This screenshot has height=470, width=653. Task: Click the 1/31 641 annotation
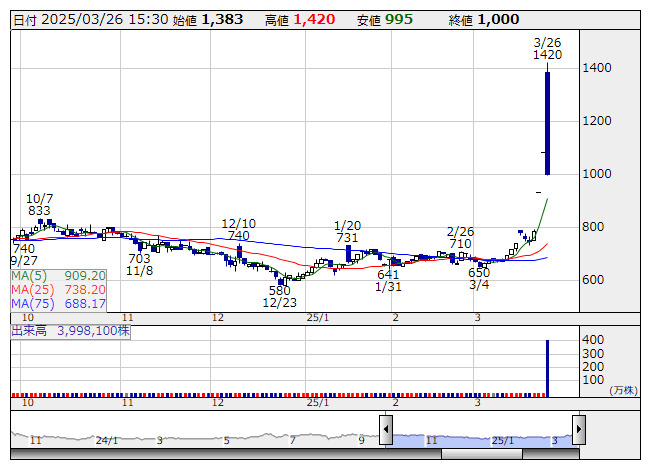pyautogui.click(x=388, y=280)
